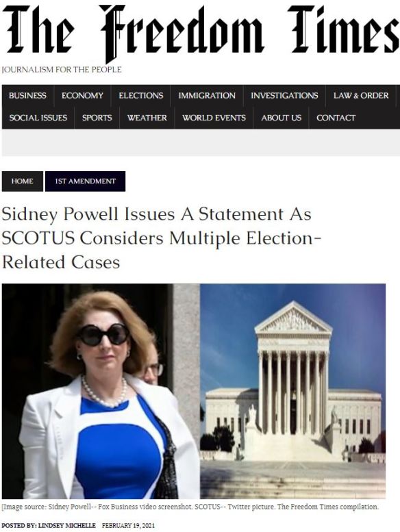Click the February 19, 2021 date
Image resolution: width=400 pixels, height=532 pixels.
pos(128,525)
